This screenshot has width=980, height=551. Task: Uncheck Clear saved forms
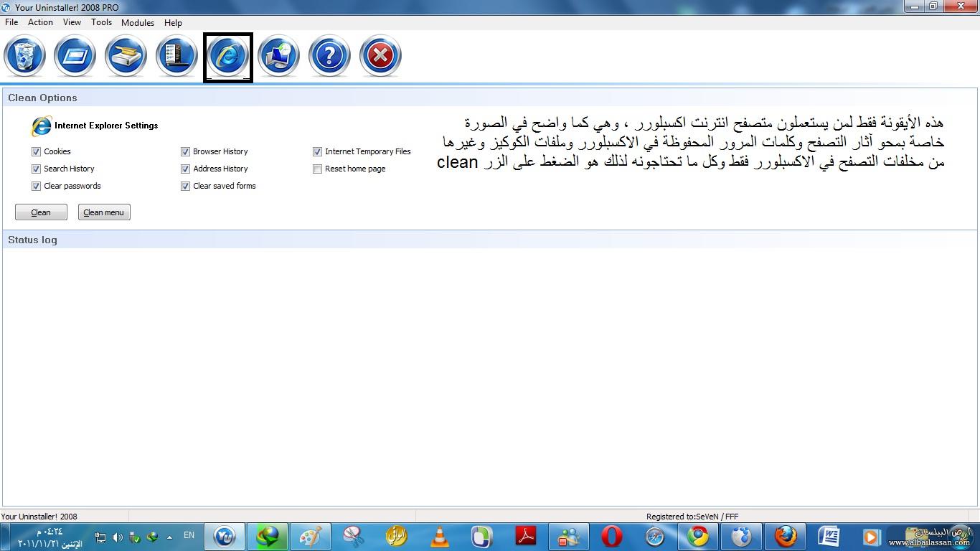coord(185,186)
